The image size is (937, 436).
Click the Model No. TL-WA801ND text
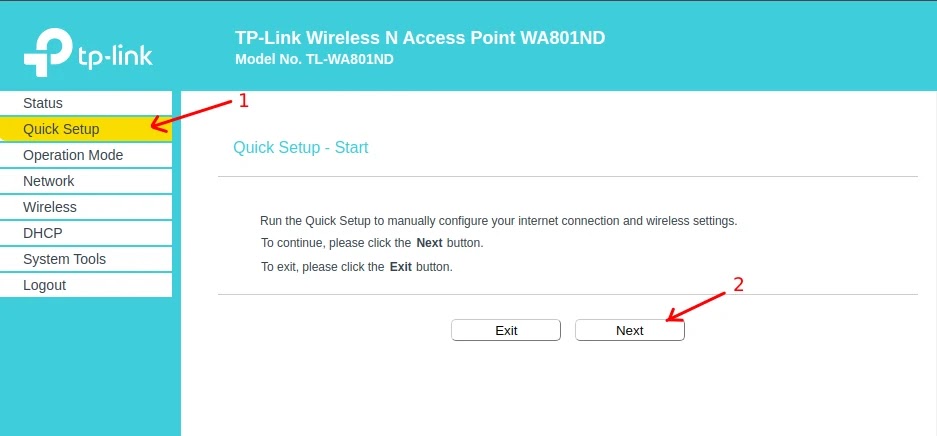314,60
